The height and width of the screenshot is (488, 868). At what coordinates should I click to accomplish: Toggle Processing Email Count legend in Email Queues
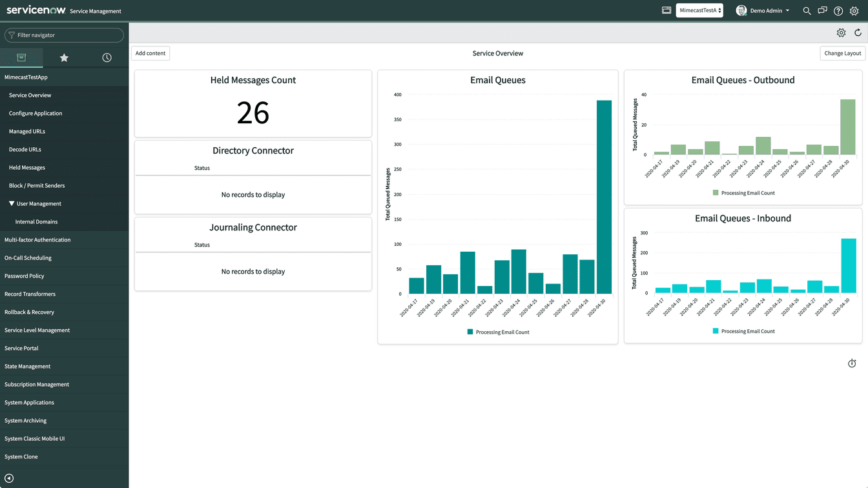click(498, 332)
